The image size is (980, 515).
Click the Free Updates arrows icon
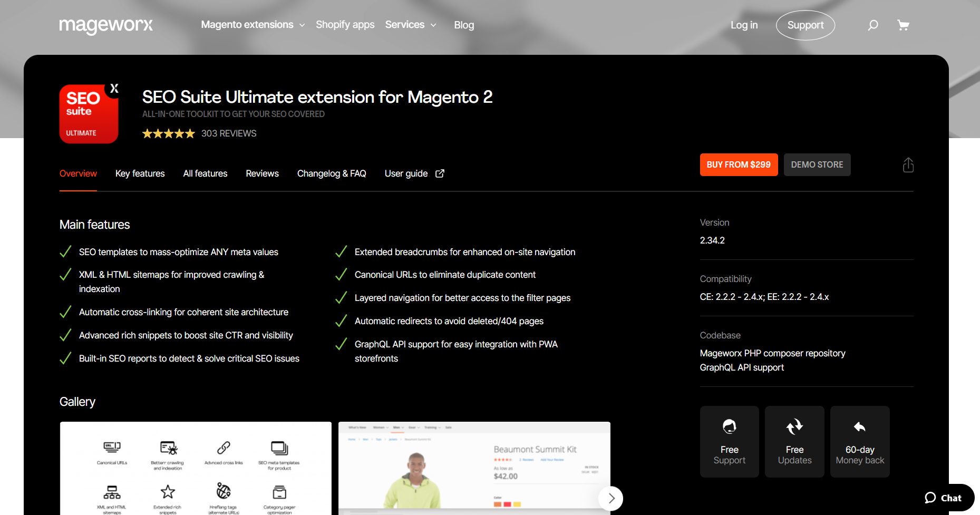tap(794, 426)
